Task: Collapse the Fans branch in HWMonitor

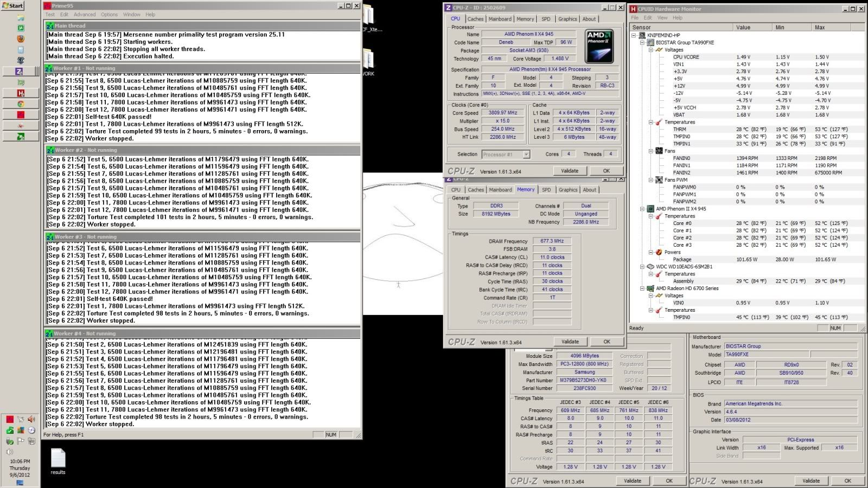Action: point(651,151)
